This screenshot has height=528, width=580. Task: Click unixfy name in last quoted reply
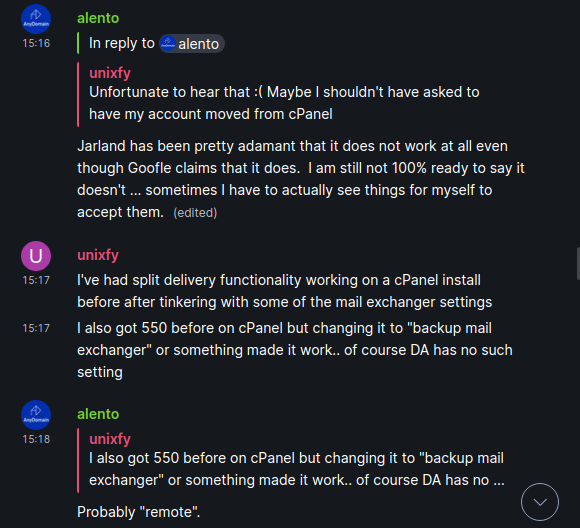pos(110,439)
